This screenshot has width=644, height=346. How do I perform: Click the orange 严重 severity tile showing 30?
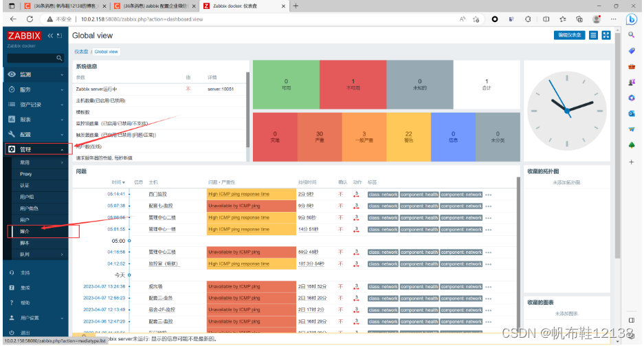(x=320, y=137)
